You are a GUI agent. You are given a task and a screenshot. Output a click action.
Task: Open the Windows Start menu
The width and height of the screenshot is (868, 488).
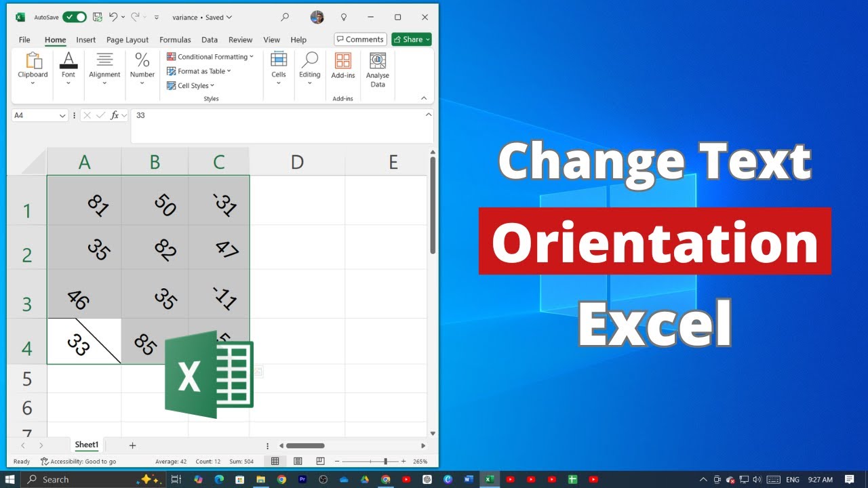[x=10, y=479]
